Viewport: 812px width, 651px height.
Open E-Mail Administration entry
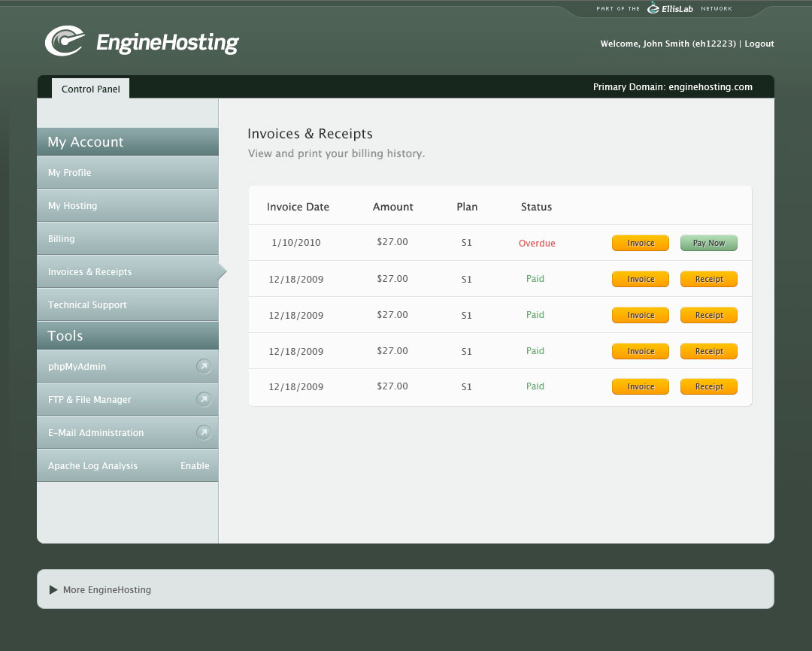[127, 432]
